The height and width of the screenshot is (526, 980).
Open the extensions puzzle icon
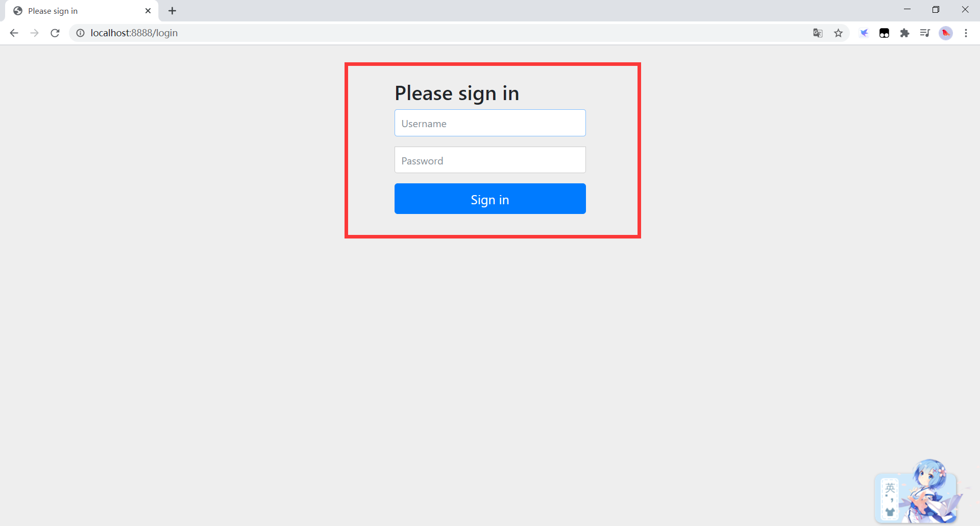point(904,33)
